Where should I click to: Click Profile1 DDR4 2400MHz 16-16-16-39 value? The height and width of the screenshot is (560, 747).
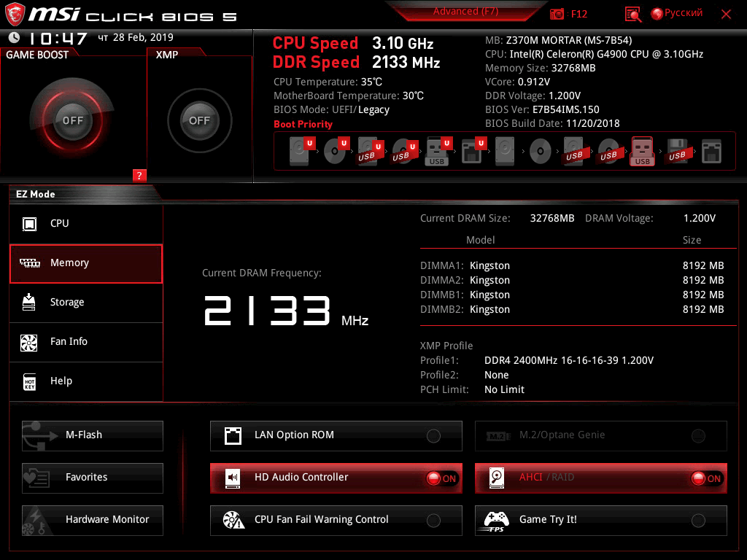[569, 360]
